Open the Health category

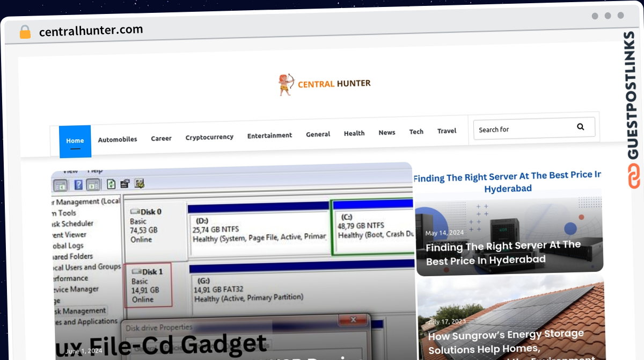coord(354,133)
